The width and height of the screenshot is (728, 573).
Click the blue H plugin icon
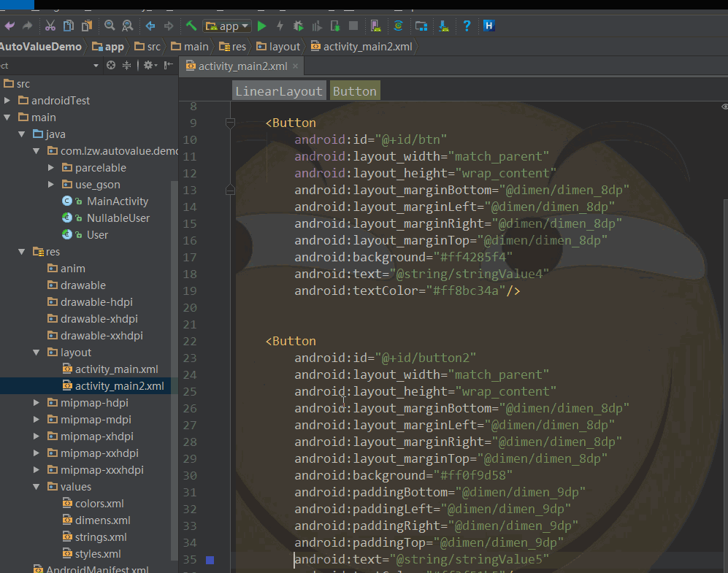pyautogui.click(x=489, y=26)
